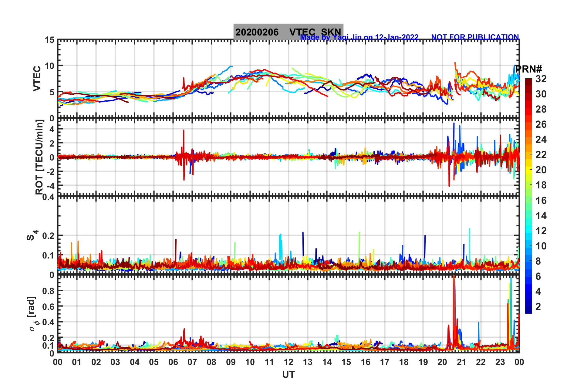Viewport: 577px width, 392px height.
Task: Click the "18" hour tick on the UT axis
Action: click(404, 362)
